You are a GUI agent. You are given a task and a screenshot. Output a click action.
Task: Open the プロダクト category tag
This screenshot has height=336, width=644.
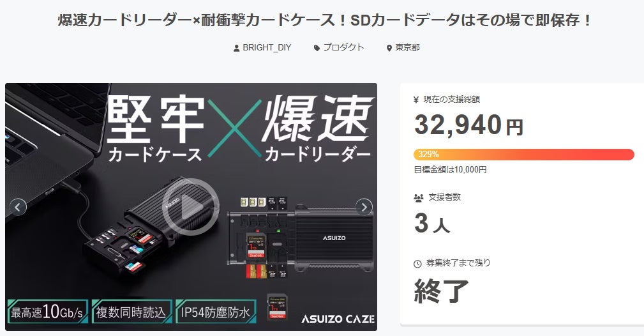[343, 48]
